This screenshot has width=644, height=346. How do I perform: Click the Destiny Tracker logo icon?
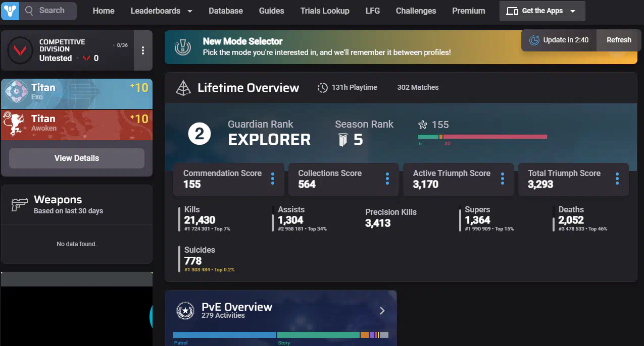tap(10, 11)
